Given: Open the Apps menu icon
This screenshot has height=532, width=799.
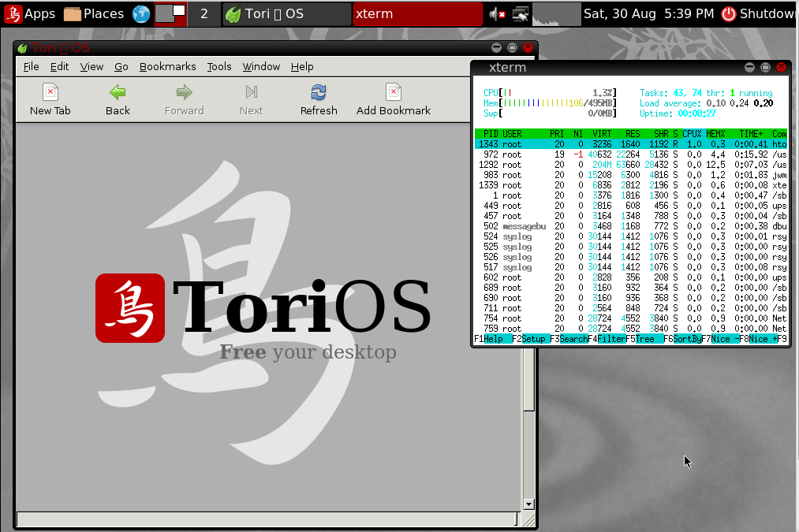Looking at the screenshot, I should (13, 13).
